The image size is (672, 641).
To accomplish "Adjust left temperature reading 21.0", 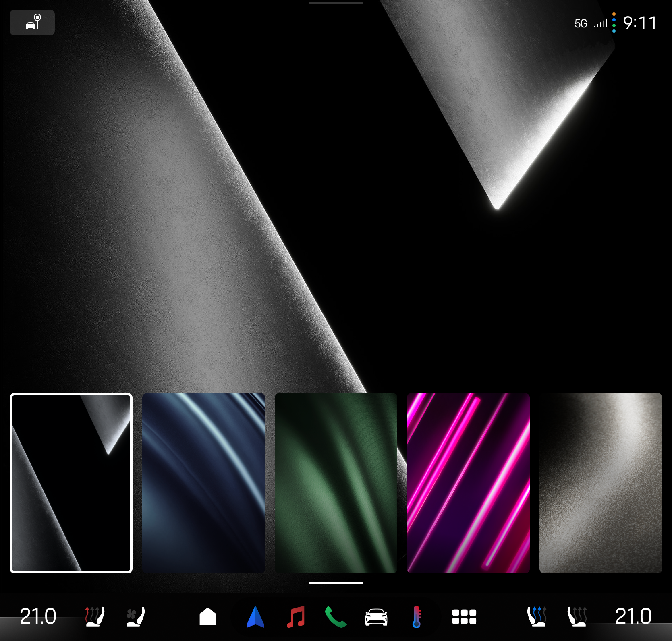I will coord(38,616).
